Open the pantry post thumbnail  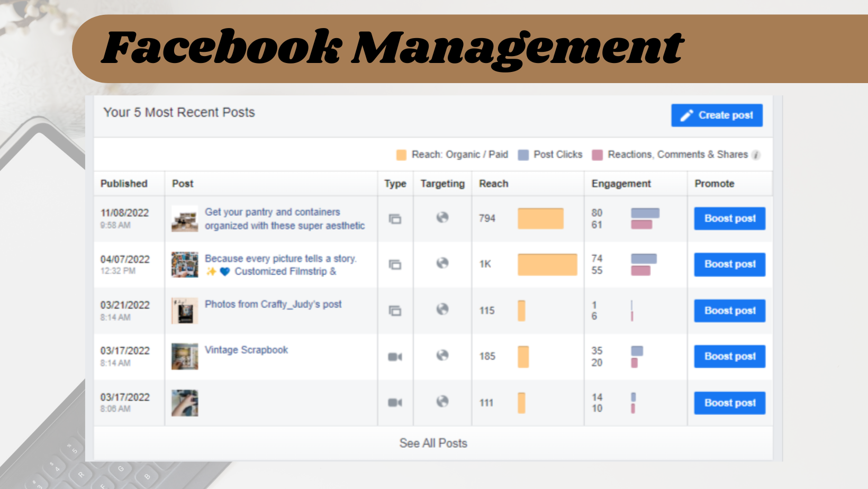coord(185,219)
